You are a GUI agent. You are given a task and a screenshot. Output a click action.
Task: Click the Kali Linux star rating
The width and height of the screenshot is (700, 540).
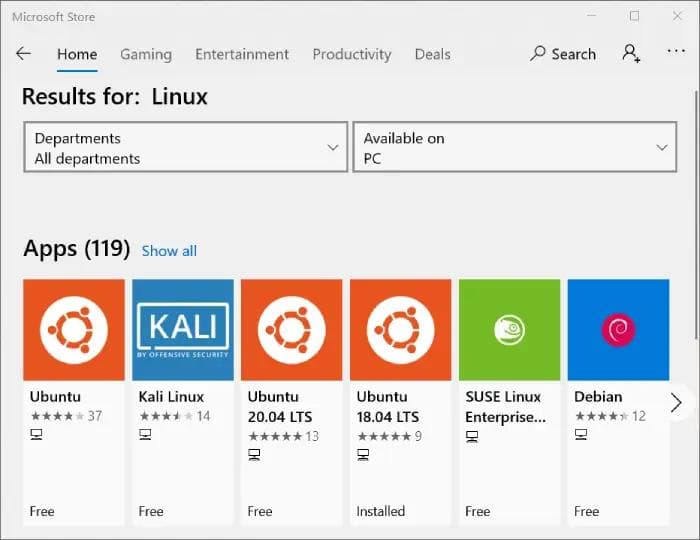point(166,416)
